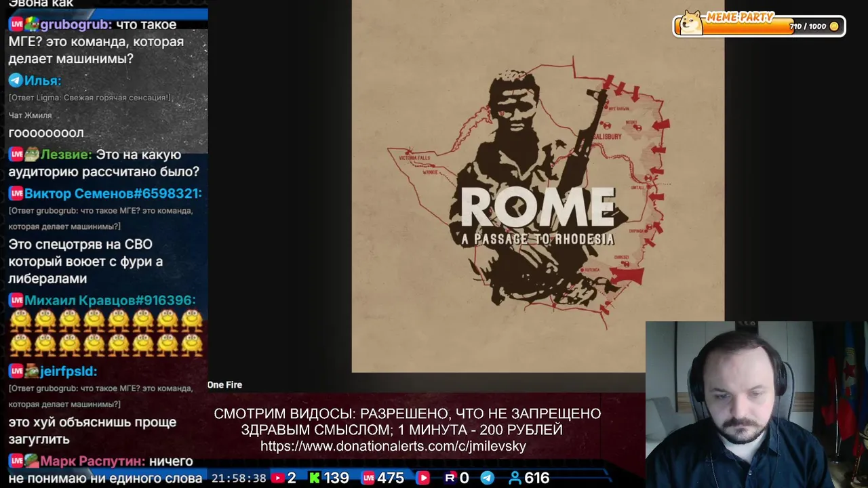Click 'что такое МГЕ?' message by grubogrub

pos(96,42)
